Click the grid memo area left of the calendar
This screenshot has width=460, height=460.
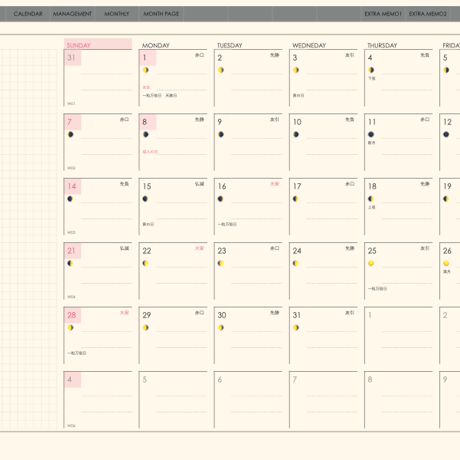29,239
